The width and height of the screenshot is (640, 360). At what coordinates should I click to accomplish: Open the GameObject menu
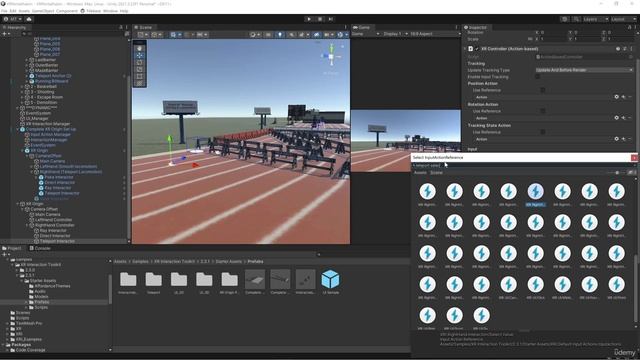(43, 11)
